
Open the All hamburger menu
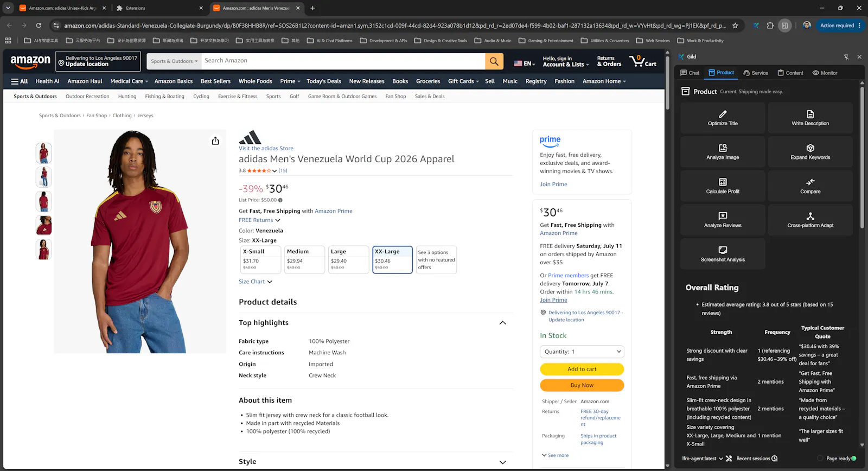(x=20, y=81)
